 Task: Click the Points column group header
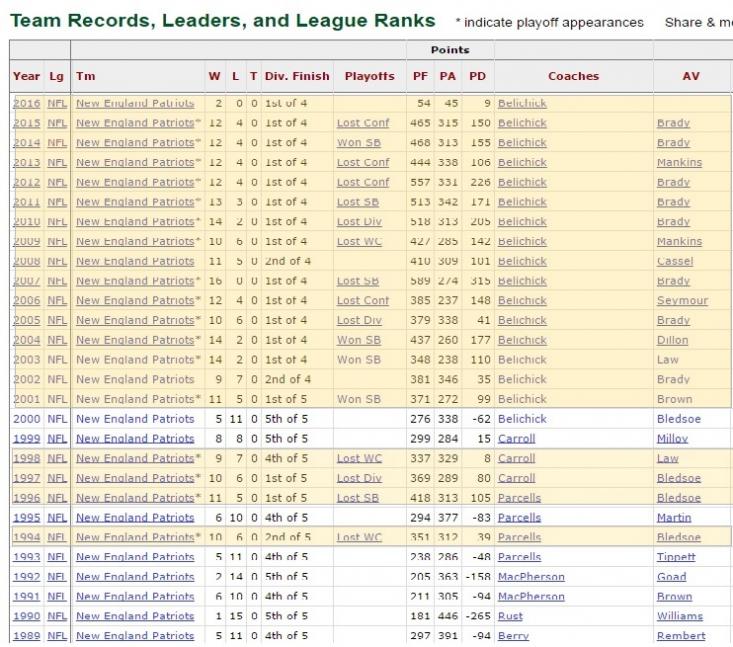450,50
